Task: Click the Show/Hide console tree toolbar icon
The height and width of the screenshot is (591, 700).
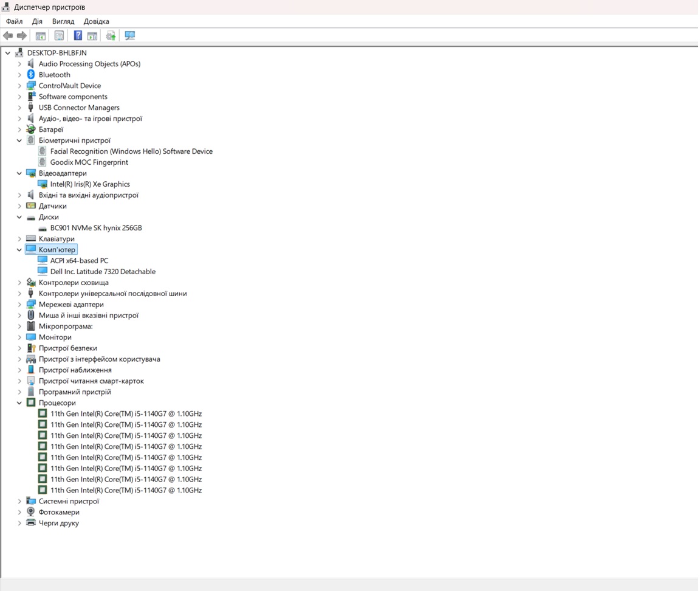Action: pyautogui.click(x=41, y=36)
